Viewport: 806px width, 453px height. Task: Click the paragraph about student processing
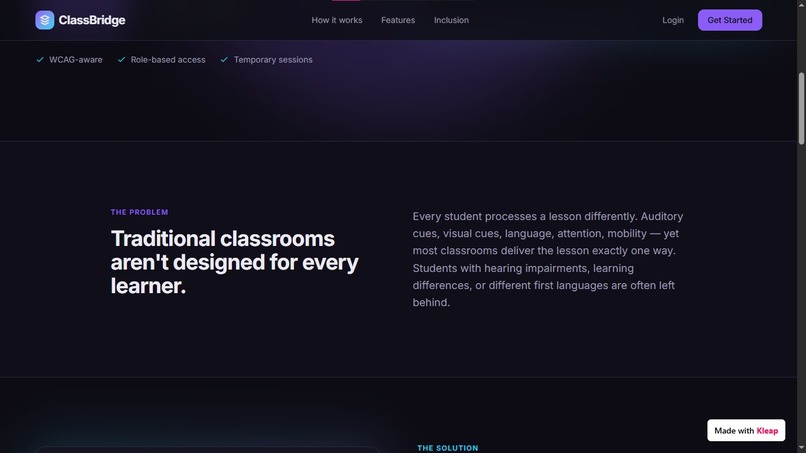pos(548,259)
